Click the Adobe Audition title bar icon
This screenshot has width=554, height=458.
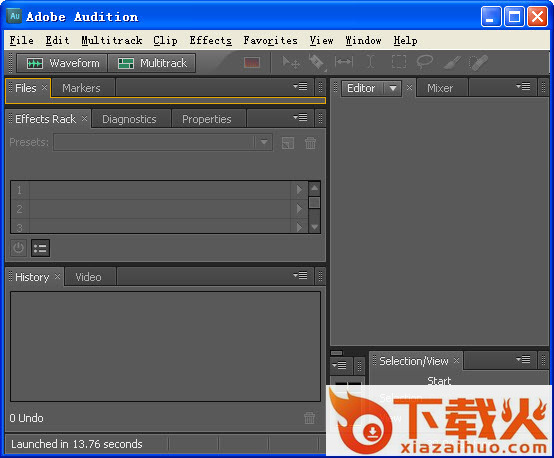(14, 16)
